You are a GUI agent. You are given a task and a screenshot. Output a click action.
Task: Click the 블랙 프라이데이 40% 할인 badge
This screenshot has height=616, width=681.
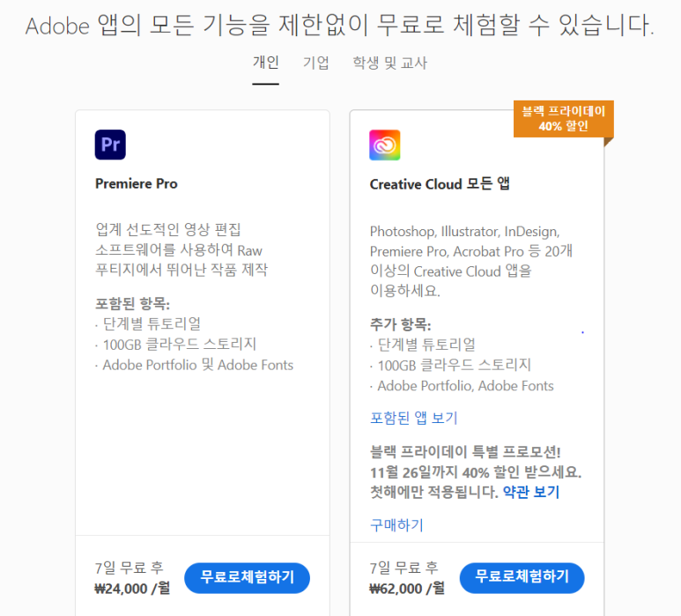point(563,119)
